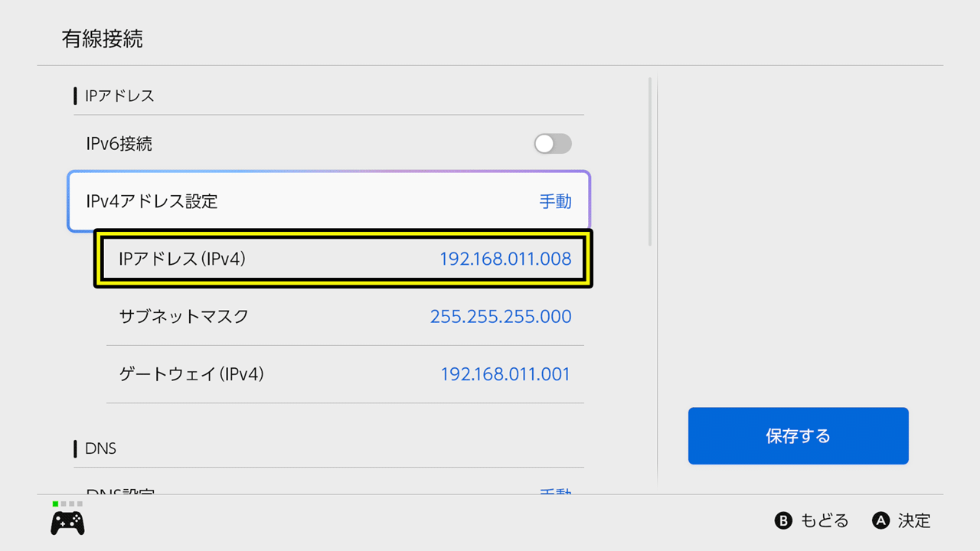
Task: Click the もどる label
Action: click(825, 521)
